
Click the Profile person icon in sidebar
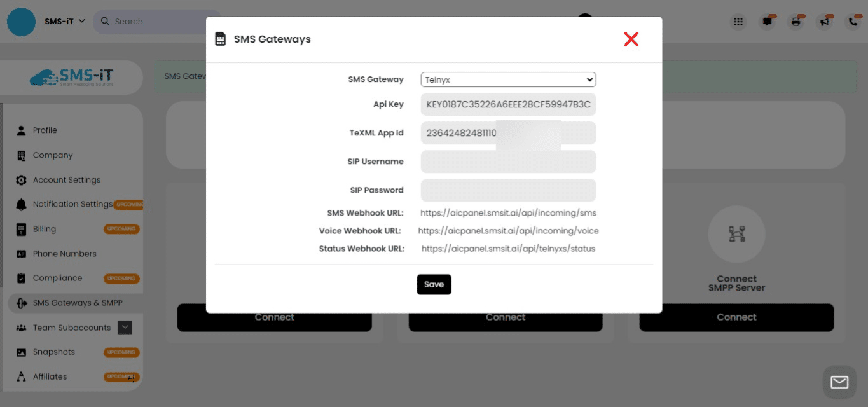[21, 130]
